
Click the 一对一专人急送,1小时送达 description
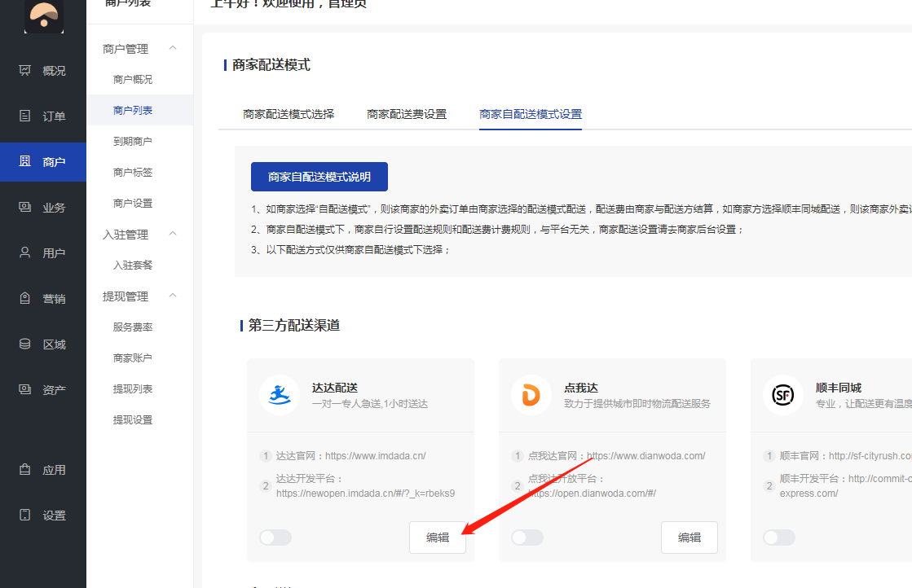tap(369, 404)
